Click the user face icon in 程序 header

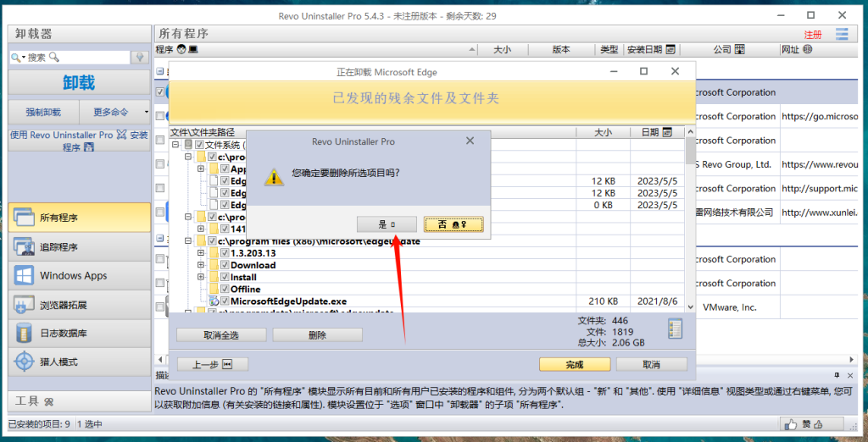click(x=181, y=50)
